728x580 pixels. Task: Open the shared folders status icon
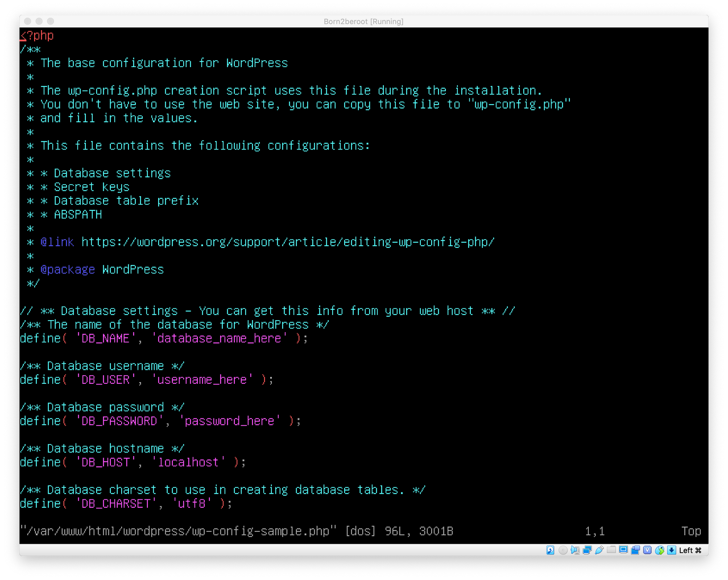611,550
